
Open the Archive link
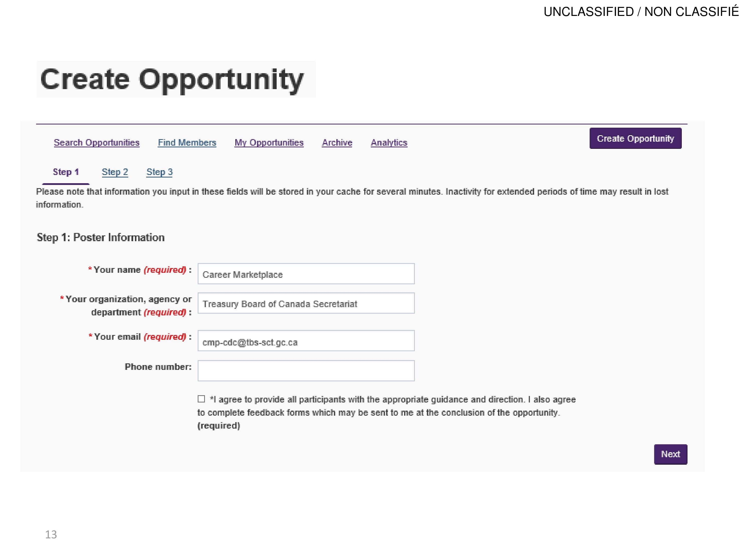point(337,142)
